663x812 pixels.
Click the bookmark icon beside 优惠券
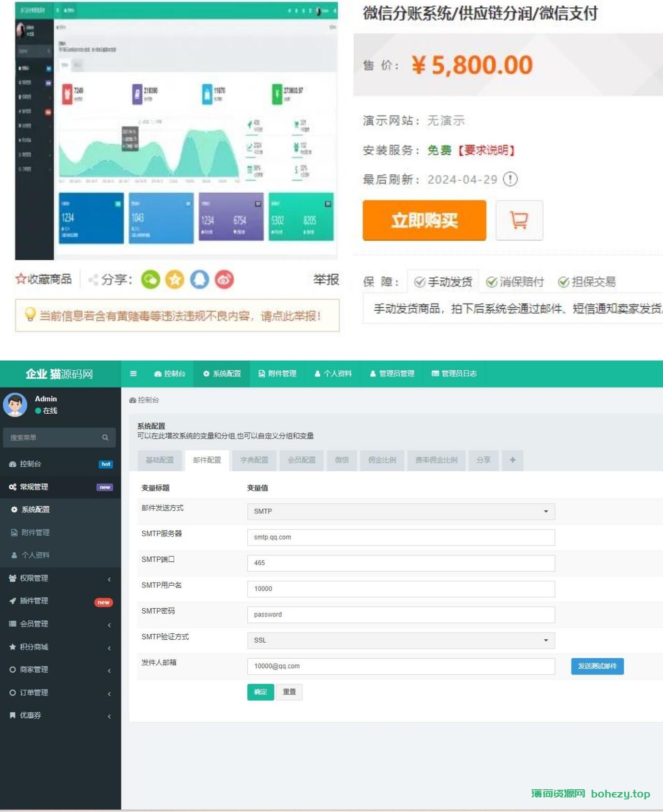[x=13, y=715]
